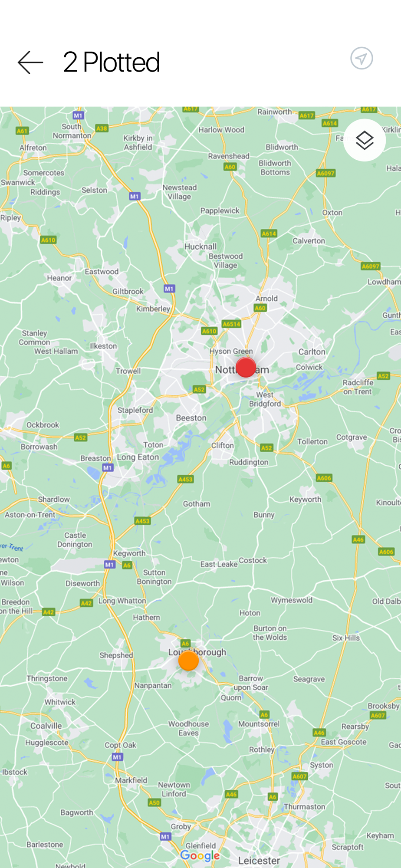Click the Coalville town label
401x868 pixels.
pos(46,726)
